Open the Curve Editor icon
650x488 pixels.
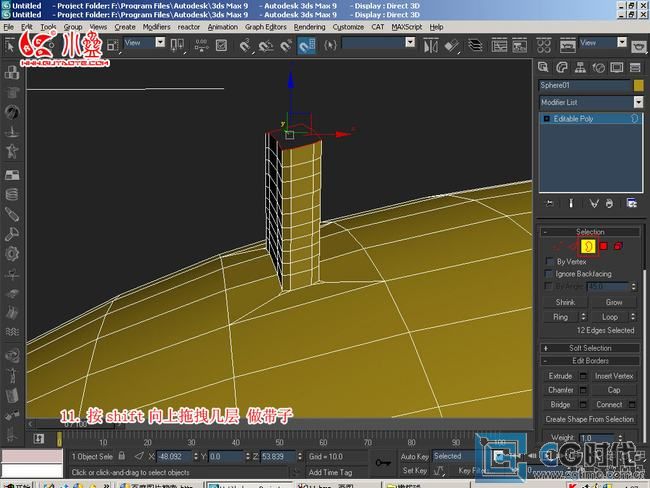[x=499, y=45]
